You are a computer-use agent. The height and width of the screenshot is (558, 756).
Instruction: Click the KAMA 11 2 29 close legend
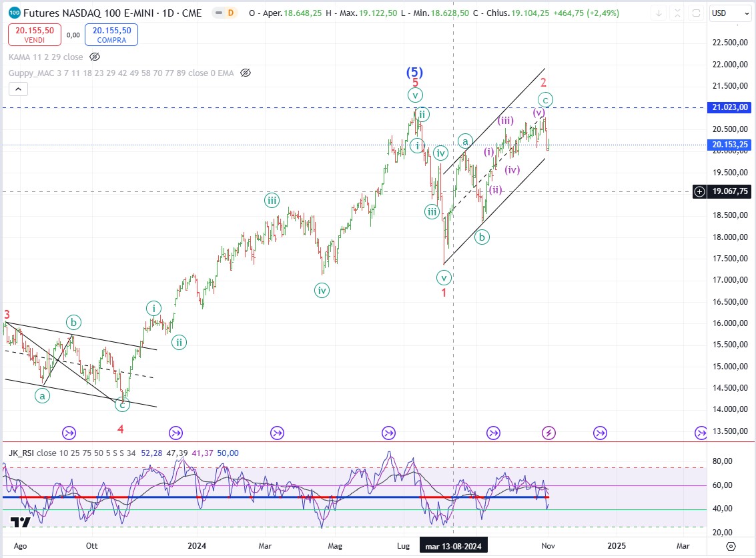(46, 57)
